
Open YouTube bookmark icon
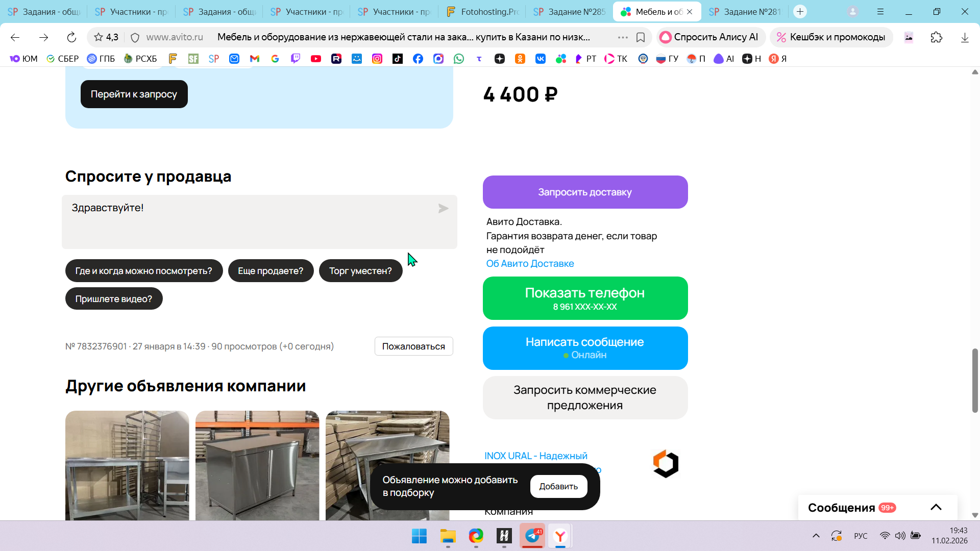(316, 59)
